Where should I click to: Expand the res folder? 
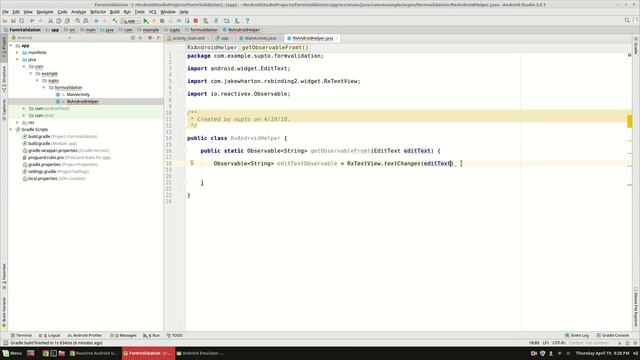point(18,122)
